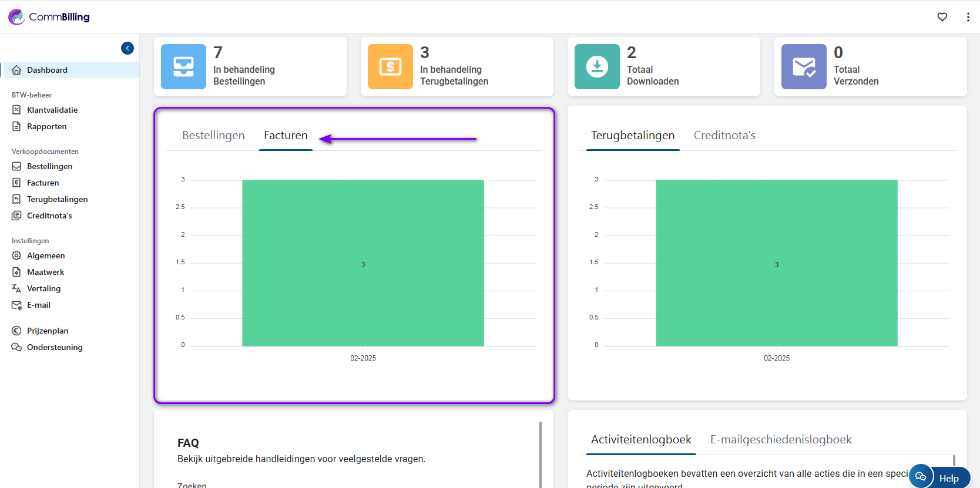Image resolution: width=980 pixels, height=488 pixels.
Task: Go to Dashboard in the sidebar
Action: pyautogui.click(x=47, y=70)
